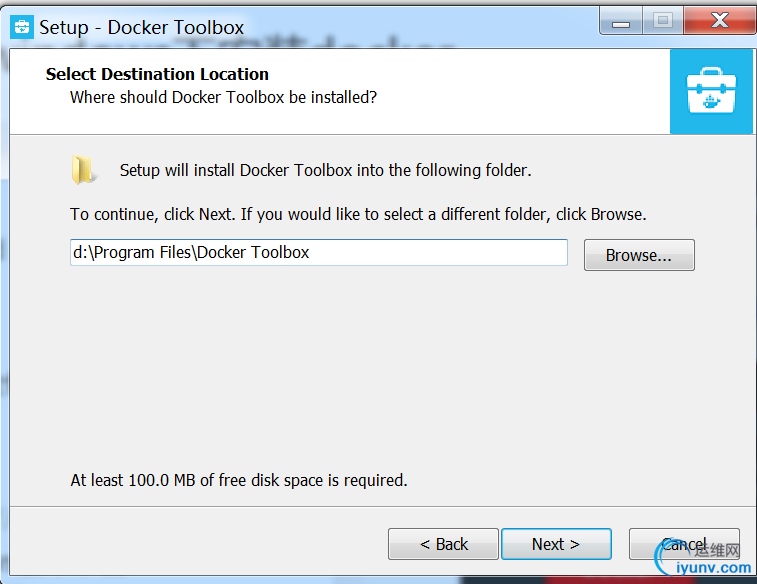Screen dimensions: 757x584
Task: Click the free disk space requirement text
Action: point(239,480)
